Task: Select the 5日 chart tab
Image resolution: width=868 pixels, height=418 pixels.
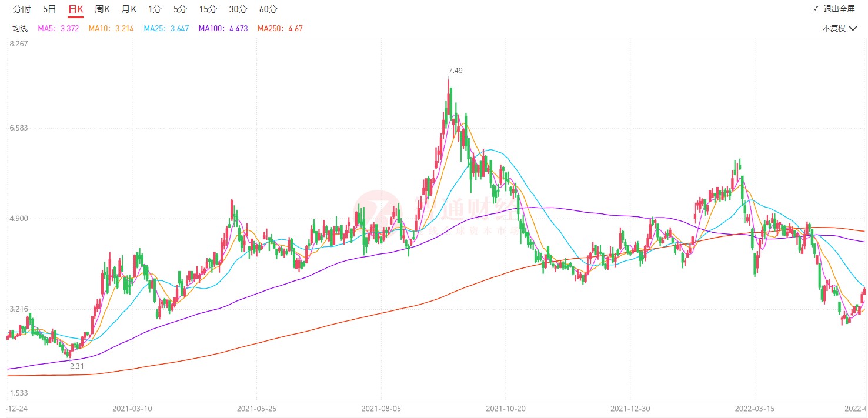Action: (x=50, y=9)
